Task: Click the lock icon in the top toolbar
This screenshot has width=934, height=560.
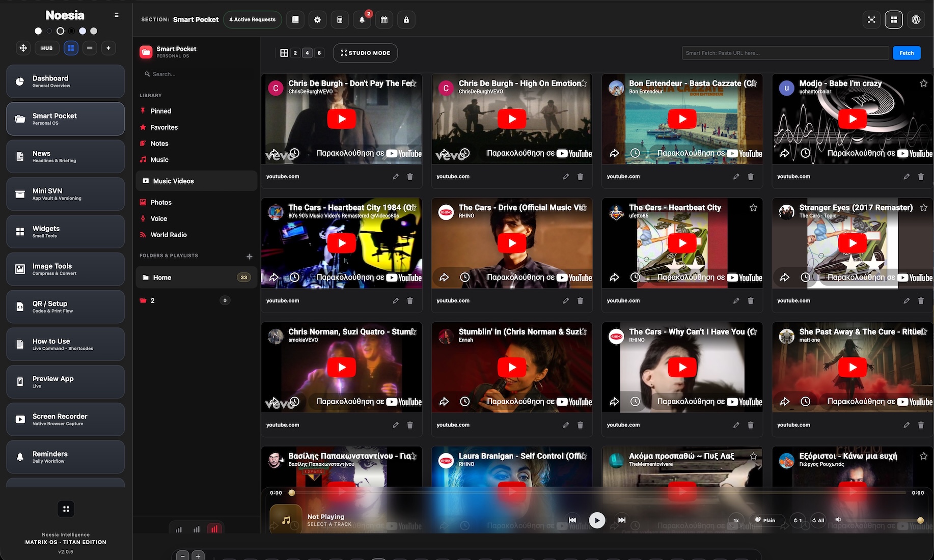Action: 406,20
